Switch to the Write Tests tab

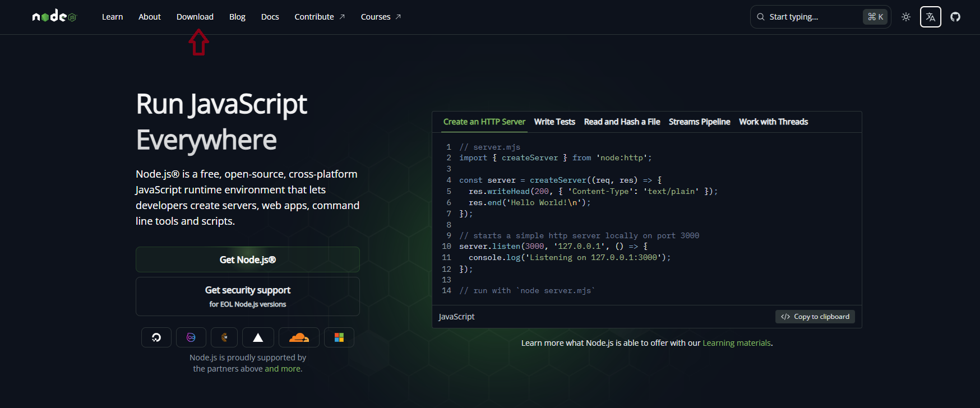554,122
